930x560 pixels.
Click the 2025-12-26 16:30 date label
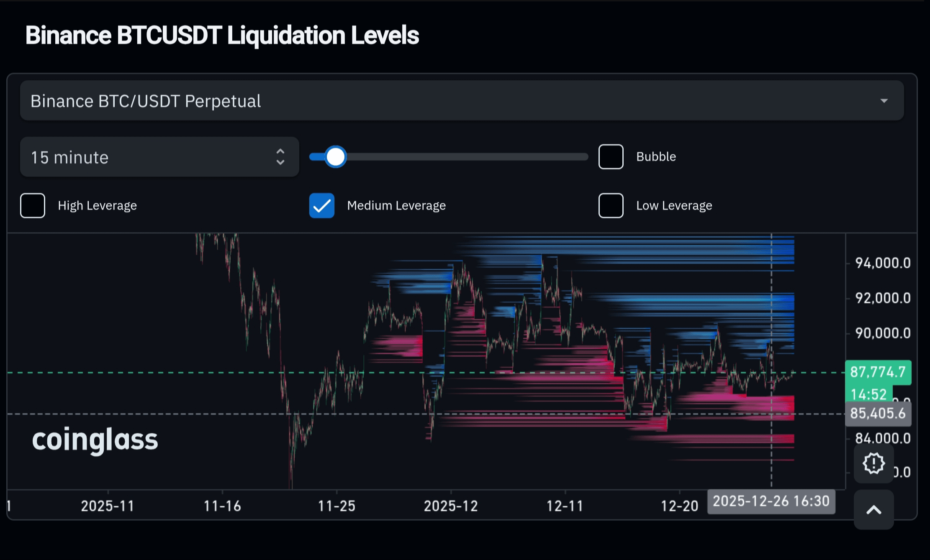(771, 501)
